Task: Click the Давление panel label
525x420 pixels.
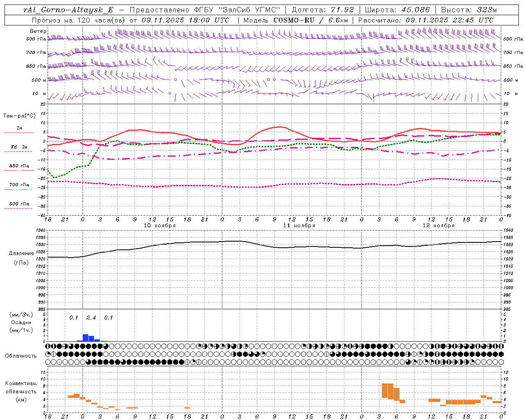Action: coord(21,253)
